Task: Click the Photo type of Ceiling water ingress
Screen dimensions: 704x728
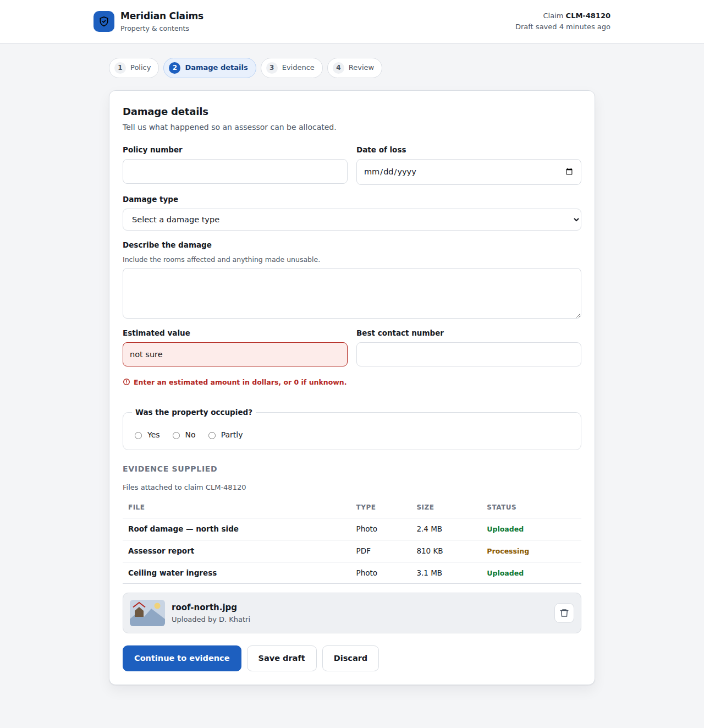Action: tap(366, 573)
